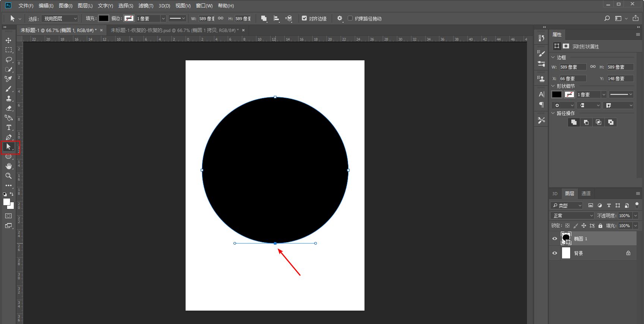The height and width of the screenshot is (324, 644).
Task: Open the share icon
Action: (636, 18)
